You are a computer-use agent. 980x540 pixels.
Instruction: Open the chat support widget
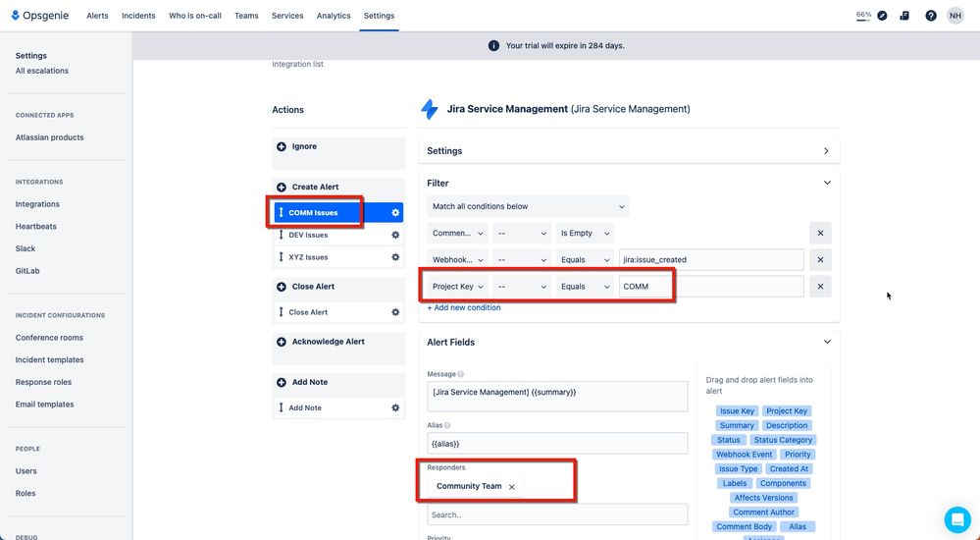click(x=956, y=519)
